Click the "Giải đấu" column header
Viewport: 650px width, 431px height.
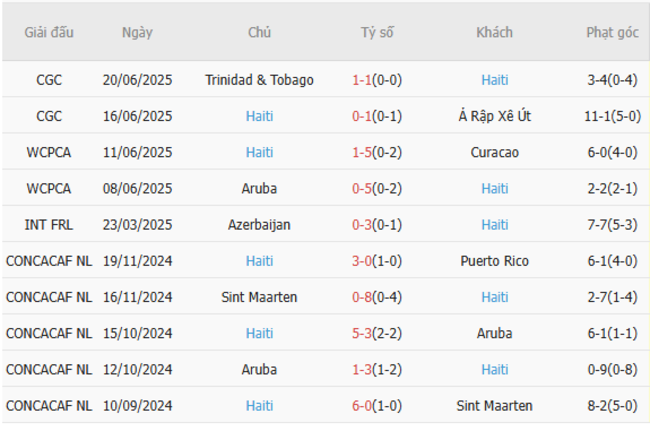pyautogui.click(x=49, y=32)
